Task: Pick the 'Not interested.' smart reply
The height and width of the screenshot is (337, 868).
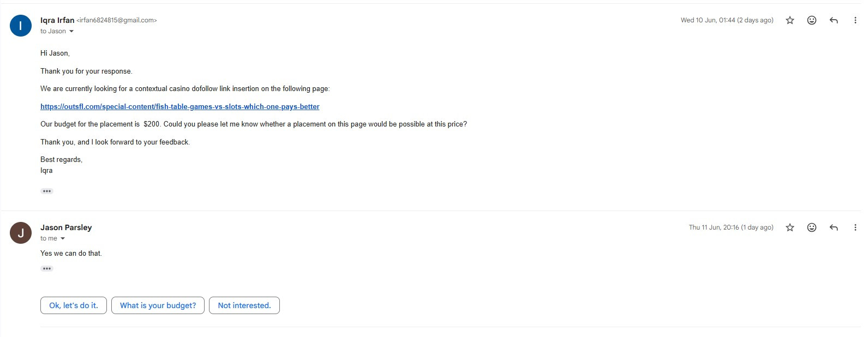Action: [x=244, y=305]
